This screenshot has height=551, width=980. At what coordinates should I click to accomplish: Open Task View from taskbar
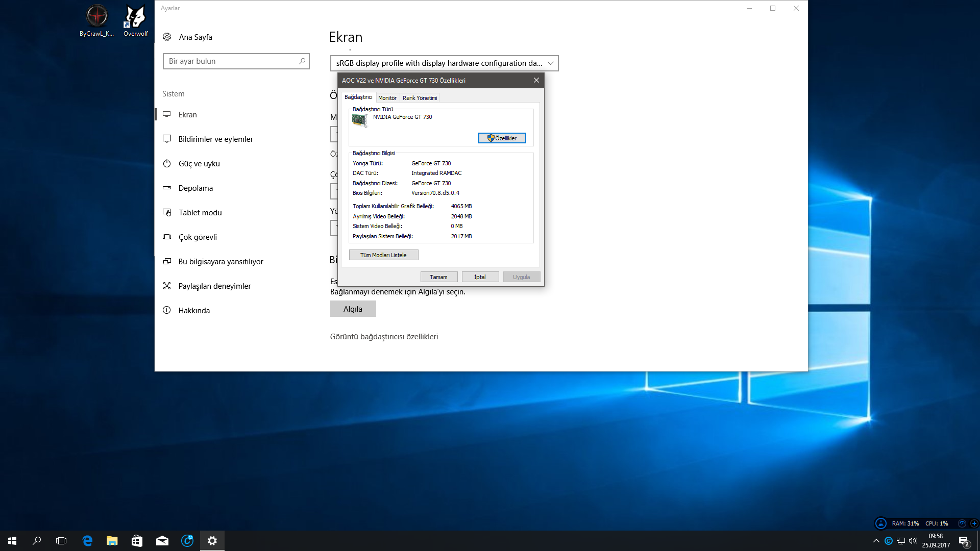click(x=61, y=541)
